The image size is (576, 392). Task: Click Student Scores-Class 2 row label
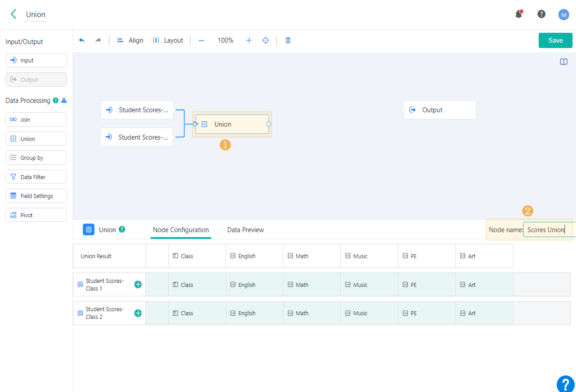[x=105, y=313]
